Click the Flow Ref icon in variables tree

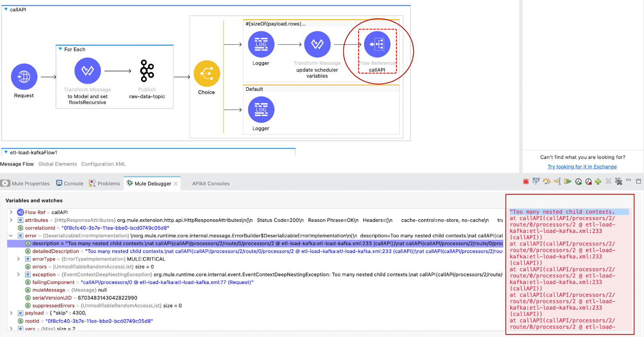click(x=21, y=212)
